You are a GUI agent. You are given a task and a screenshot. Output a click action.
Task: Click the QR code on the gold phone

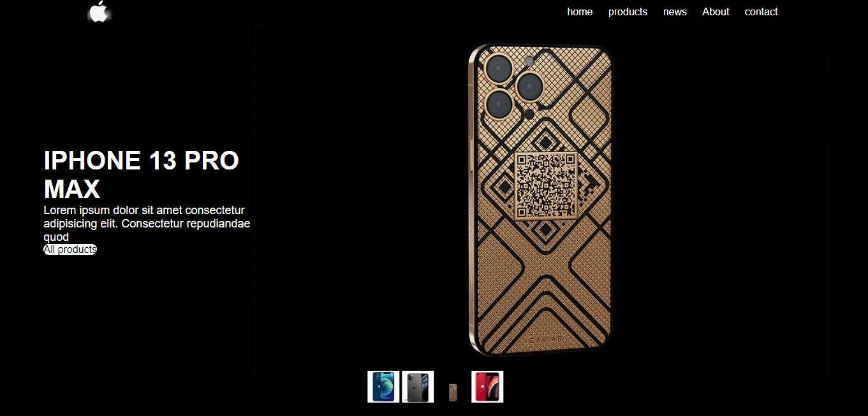[546, 186]
